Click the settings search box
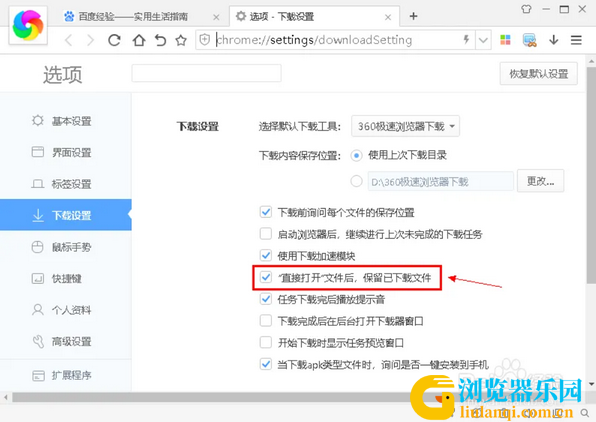This screenshot has width=596, height=422. [206, 73]
